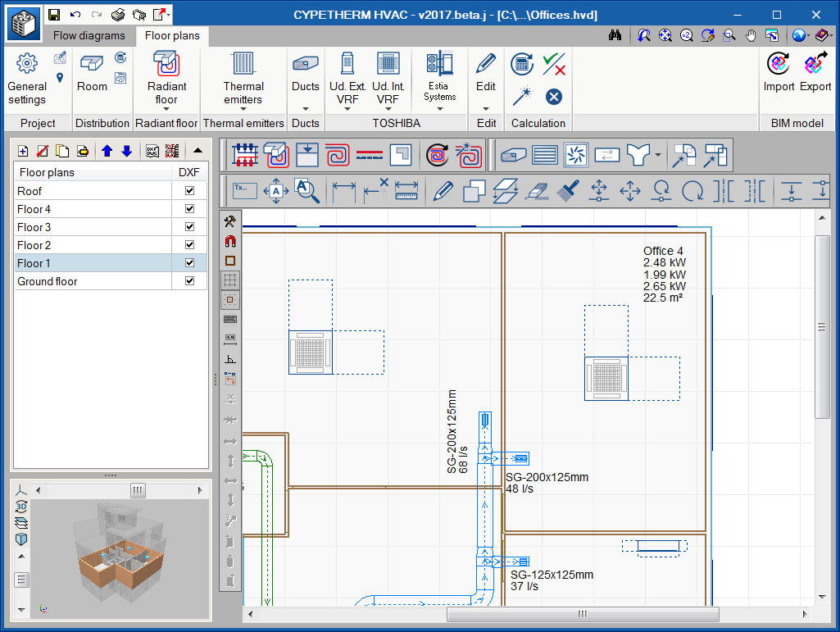Click the magnet snap icon in side toolbar

[x=230, y=241]
